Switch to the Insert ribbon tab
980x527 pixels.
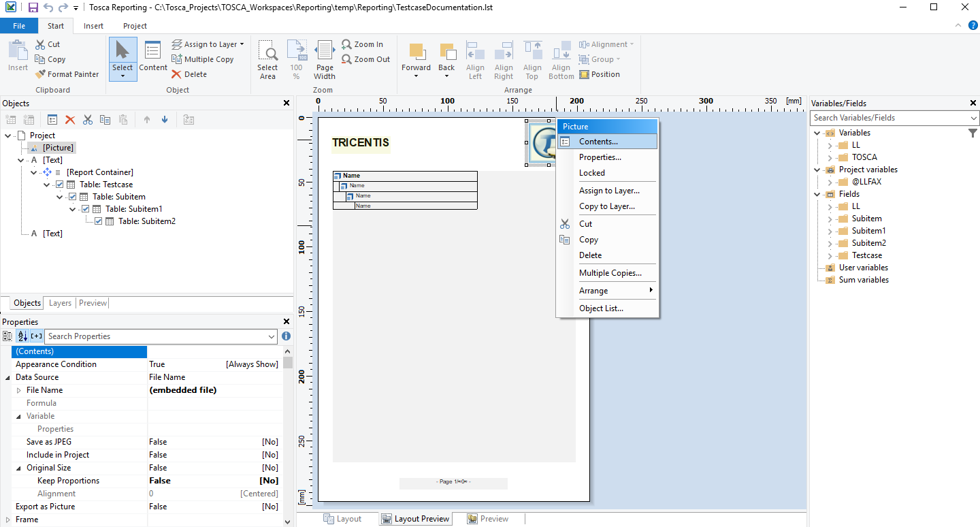coord(93,26)
